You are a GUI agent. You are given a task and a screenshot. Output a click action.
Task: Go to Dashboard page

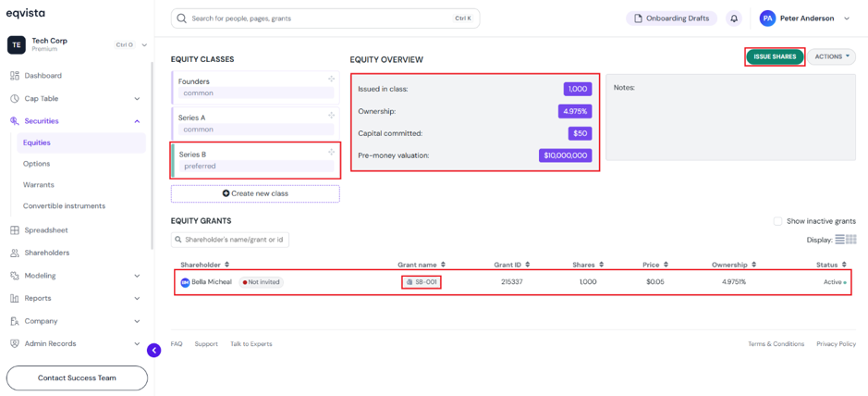[43, 75]
